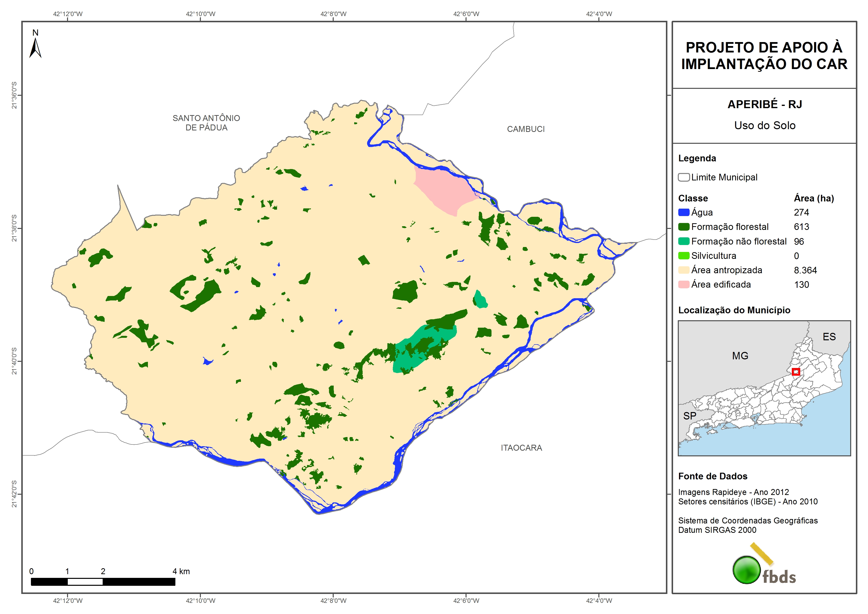The image size is (868, 614).
Task: Click the Área antropizada beige swatch
Action: pos(683,270)
